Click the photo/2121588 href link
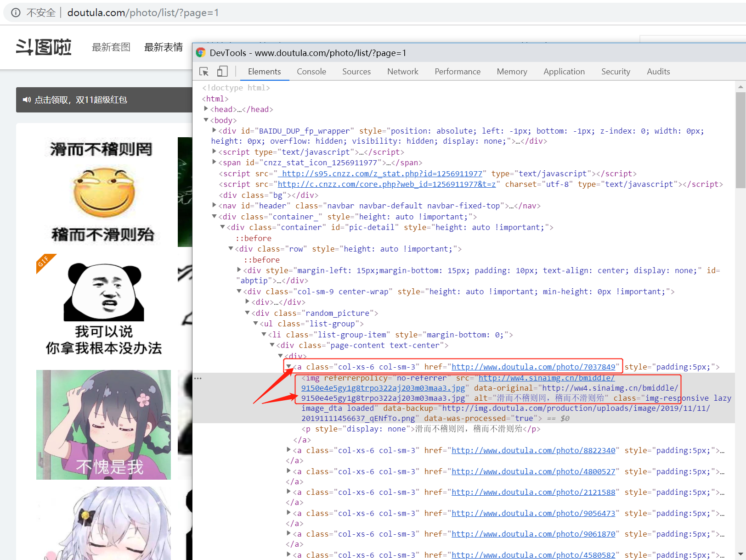This screenshot has height=560, width=746. pos(533,492)
